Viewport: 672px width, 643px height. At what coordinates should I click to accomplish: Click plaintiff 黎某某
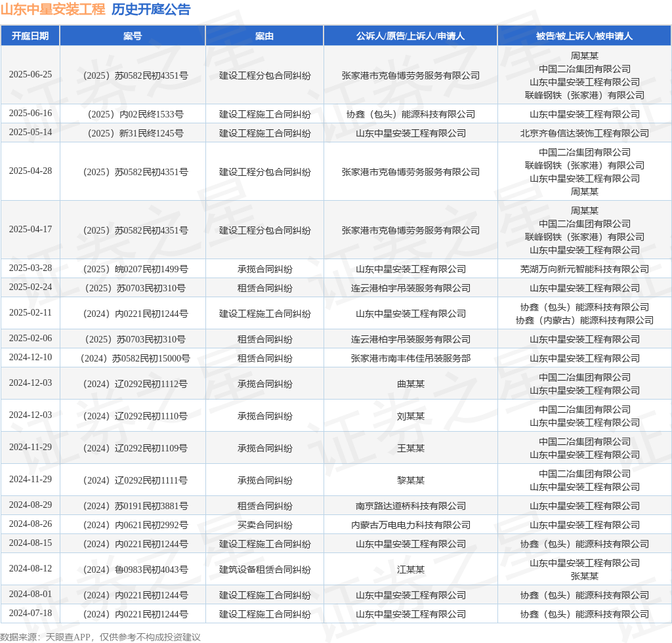click(x=411, y=480)
